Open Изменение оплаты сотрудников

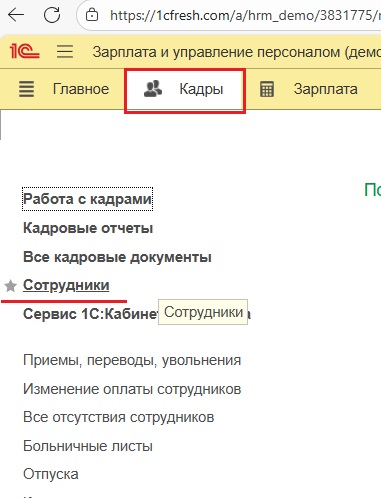(x=132, y=389)
